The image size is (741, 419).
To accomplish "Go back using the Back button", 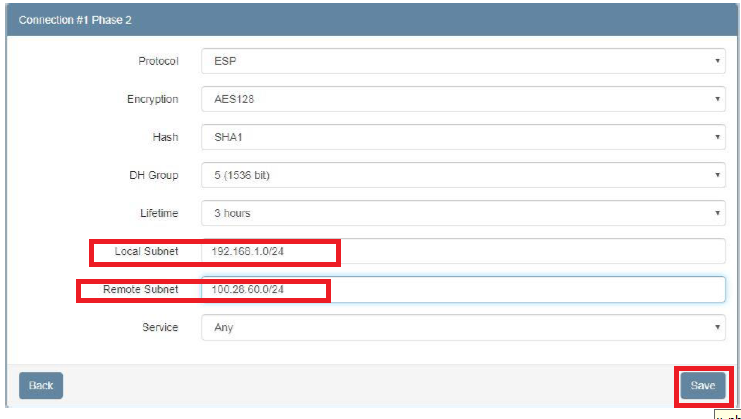I will click(41, 385).
